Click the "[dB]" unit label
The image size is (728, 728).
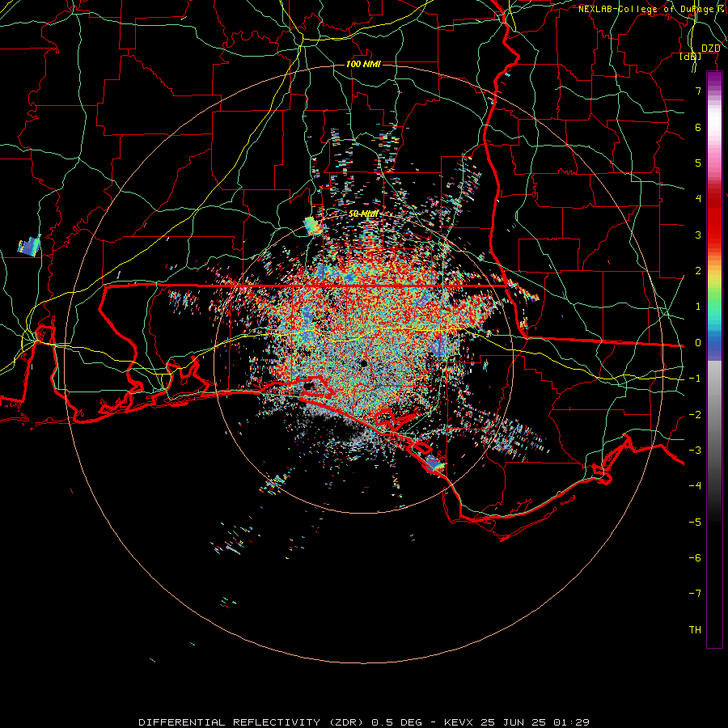pos(691,57)
